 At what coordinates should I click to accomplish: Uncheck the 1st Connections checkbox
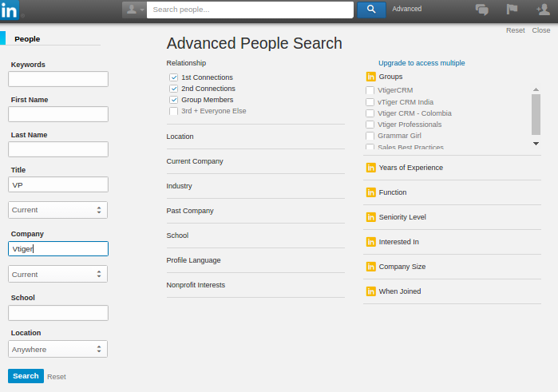[x=173, y=77]
